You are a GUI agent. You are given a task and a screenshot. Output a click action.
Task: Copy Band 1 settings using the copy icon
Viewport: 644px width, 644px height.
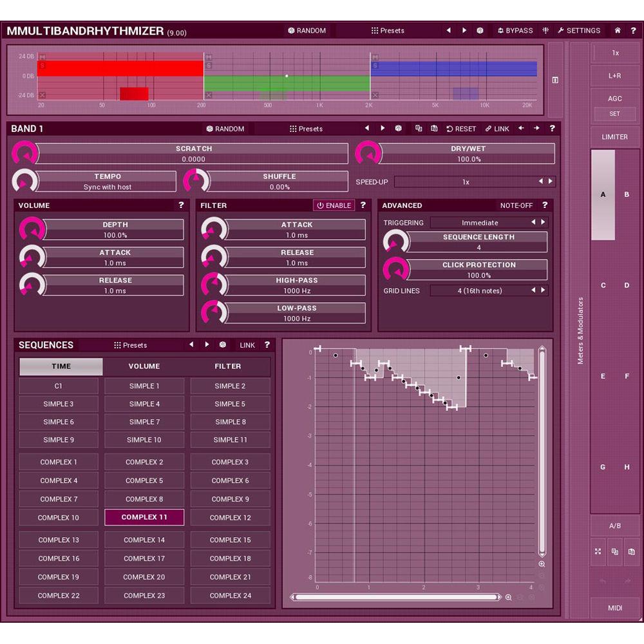pos(419,129)
